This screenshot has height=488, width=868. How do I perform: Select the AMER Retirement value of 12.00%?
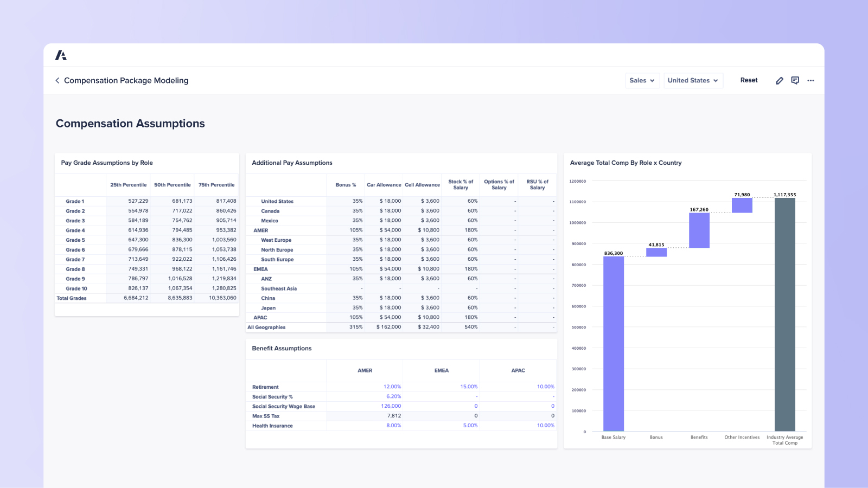click(393, 387)
